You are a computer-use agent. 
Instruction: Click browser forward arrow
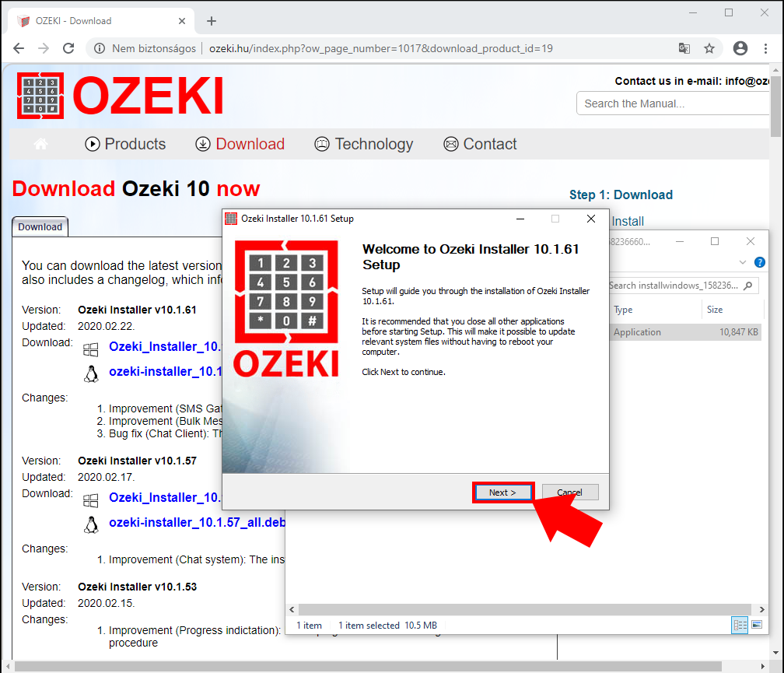click(44, 48)
